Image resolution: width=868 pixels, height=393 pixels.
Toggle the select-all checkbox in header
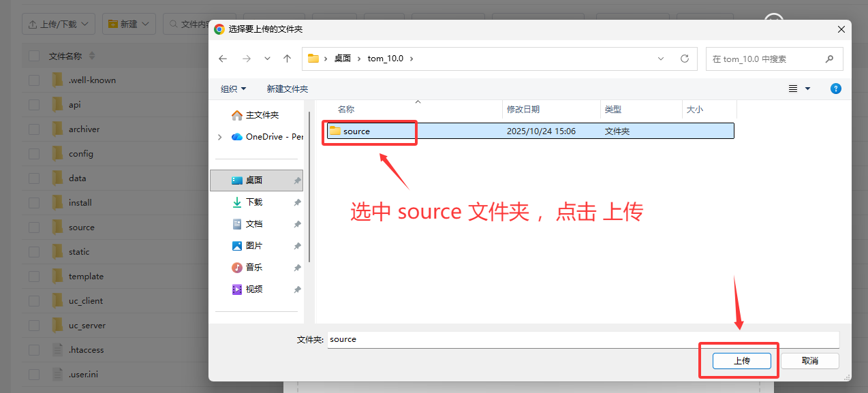click(34, 56)
